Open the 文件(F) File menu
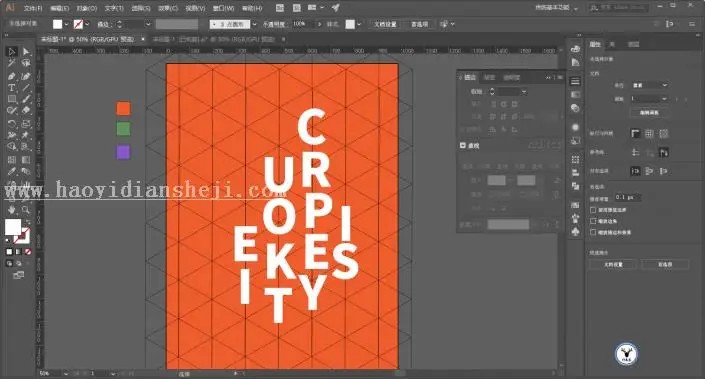This screenshot has width=705, height=379. (x=33, y=8)
